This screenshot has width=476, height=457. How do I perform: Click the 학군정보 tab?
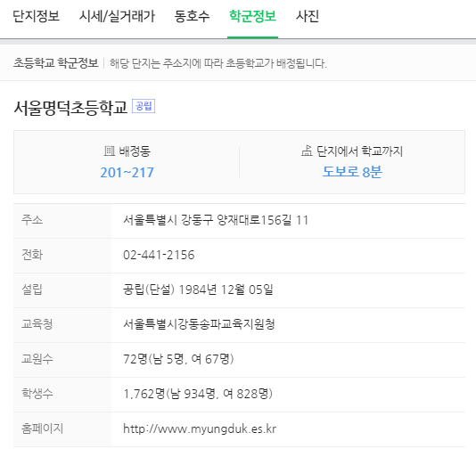(252, 16)
